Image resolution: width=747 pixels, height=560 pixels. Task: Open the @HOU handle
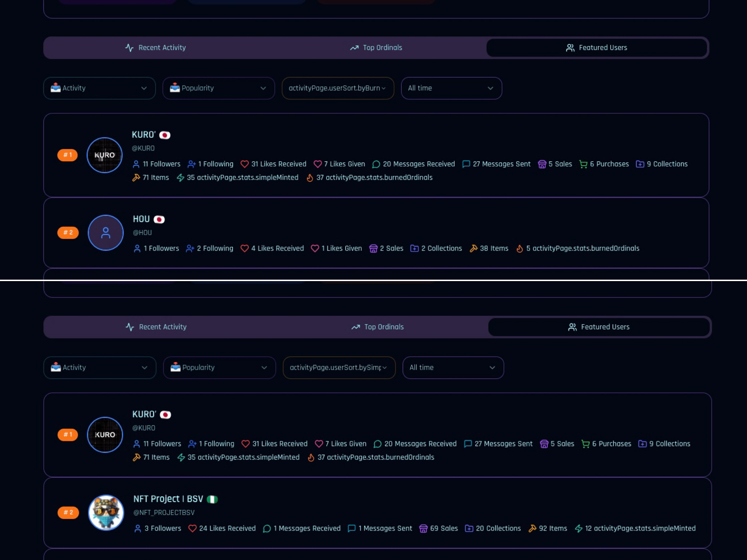click(142, 232)
